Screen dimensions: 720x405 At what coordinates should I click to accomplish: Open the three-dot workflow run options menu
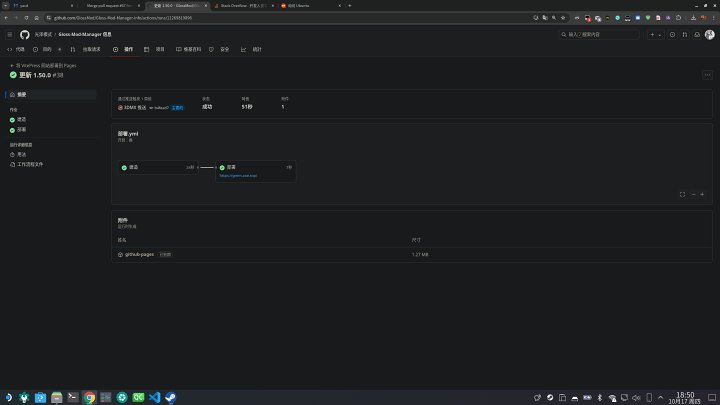point(707,75)
